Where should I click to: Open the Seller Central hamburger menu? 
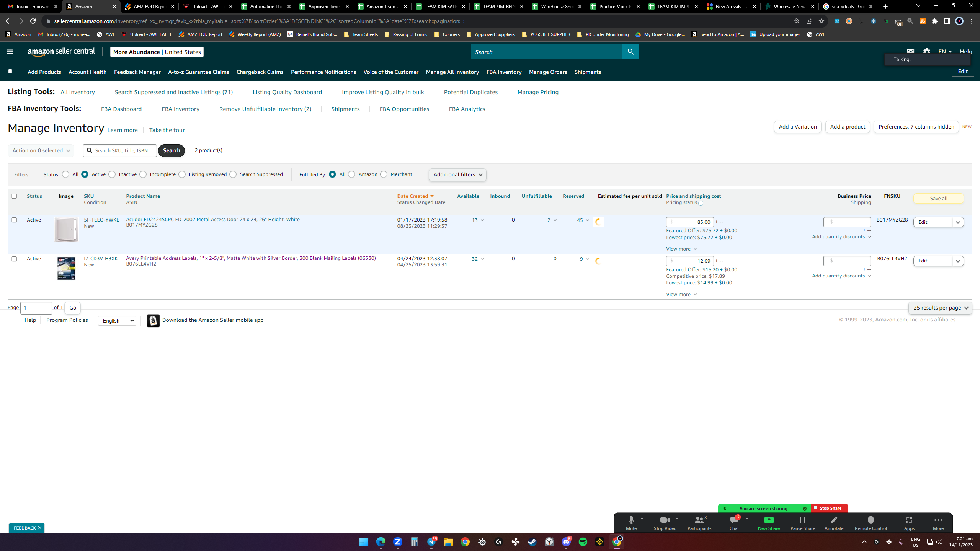[x=10, y=52]
